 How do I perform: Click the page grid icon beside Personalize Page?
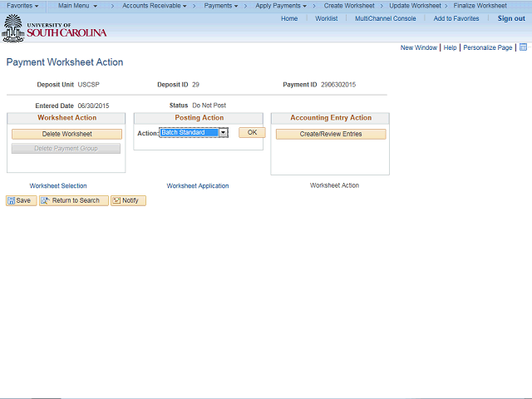[x=523, y=47]
